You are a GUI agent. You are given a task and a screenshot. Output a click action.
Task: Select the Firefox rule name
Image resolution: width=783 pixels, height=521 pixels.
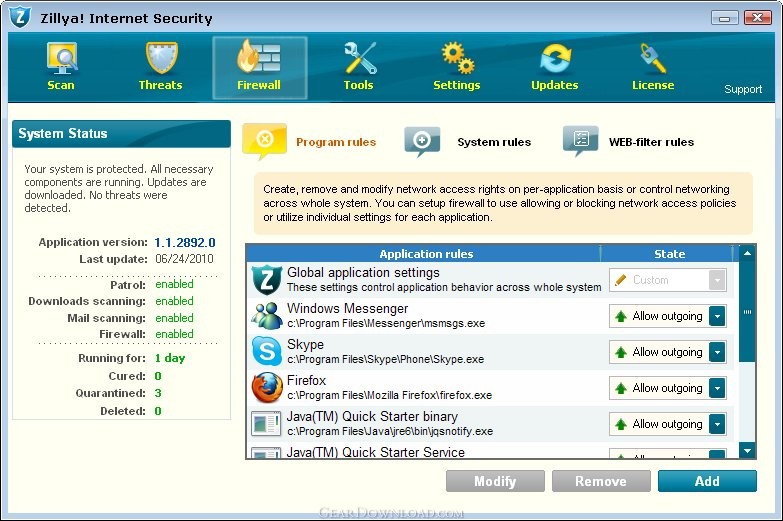[306, 381]
